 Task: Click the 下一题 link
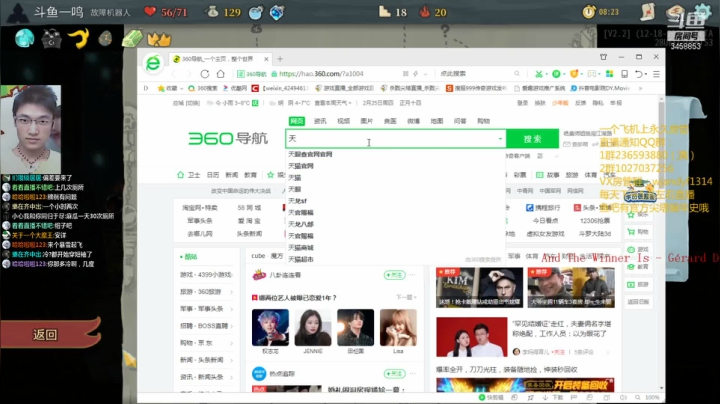(x=406, y=297)
